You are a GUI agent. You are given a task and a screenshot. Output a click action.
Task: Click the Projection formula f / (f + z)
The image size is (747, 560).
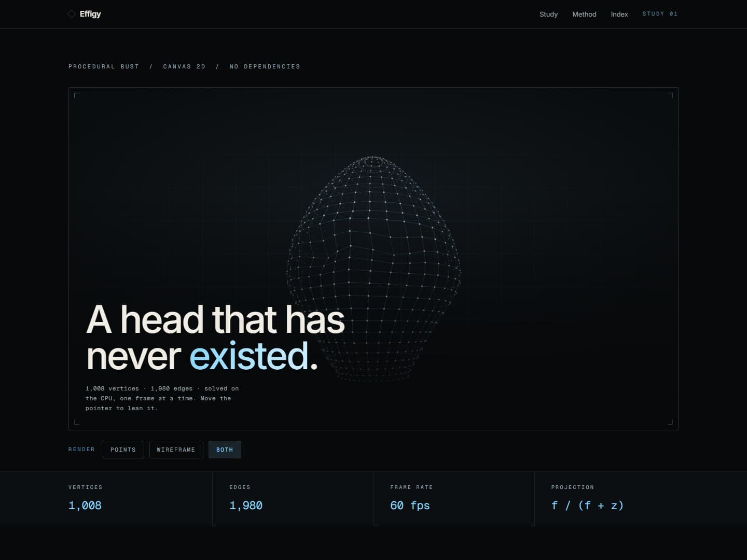pos(587,506)
